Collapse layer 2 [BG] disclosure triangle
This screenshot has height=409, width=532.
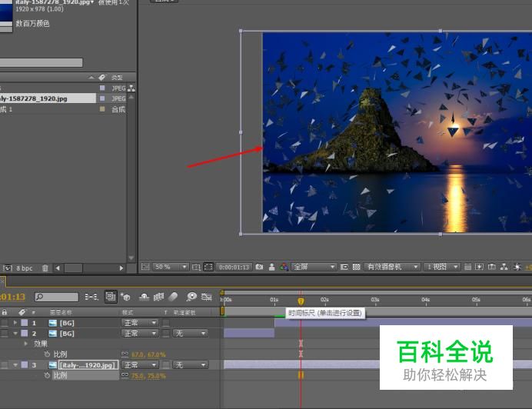[15, 334]
